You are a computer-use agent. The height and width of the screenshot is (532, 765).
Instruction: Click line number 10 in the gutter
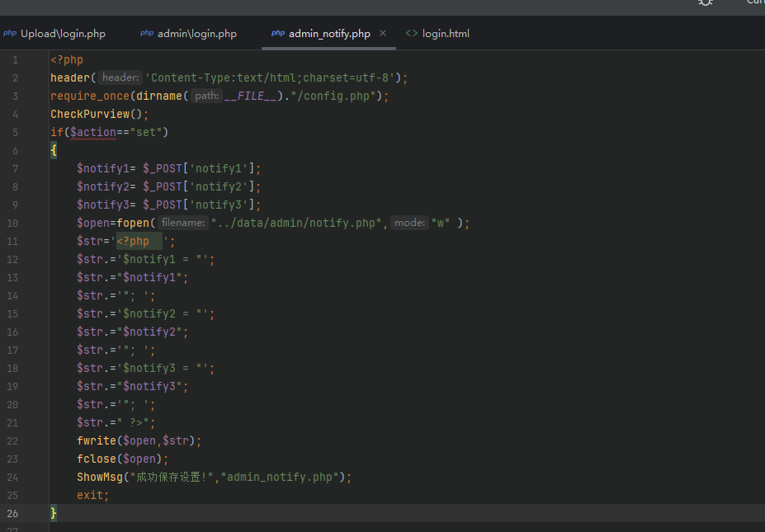[12, 223]
